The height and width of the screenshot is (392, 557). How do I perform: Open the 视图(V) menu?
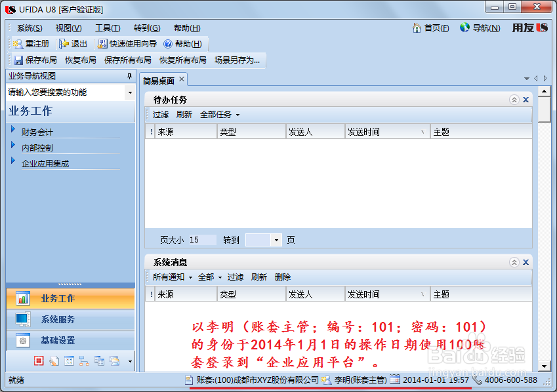(x=69, y=28)
